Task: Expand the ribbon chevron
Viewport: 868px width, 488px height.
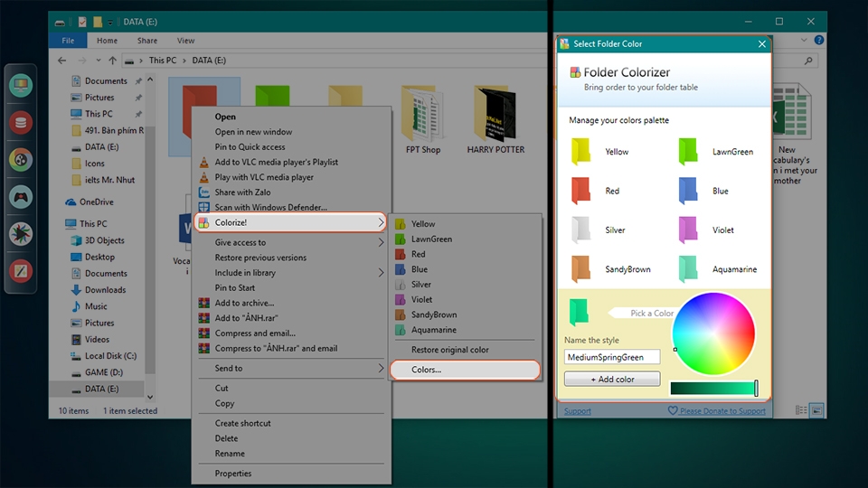Action: 804,40
